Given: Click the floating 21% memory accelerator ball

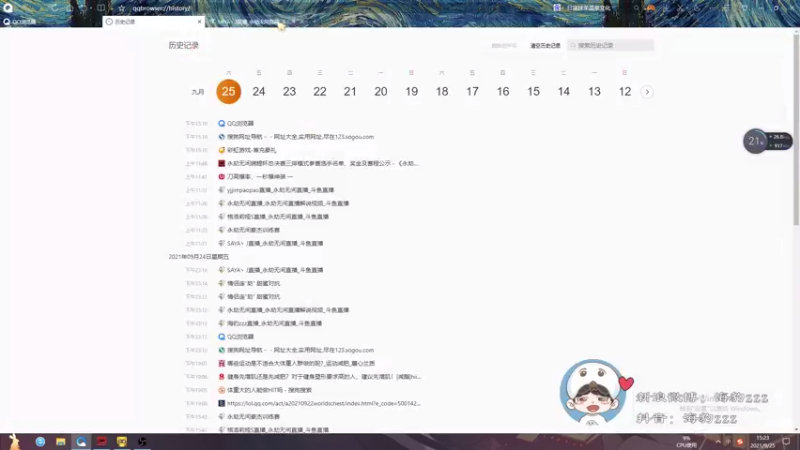Looking at the screenshot, I should (756, 141).
